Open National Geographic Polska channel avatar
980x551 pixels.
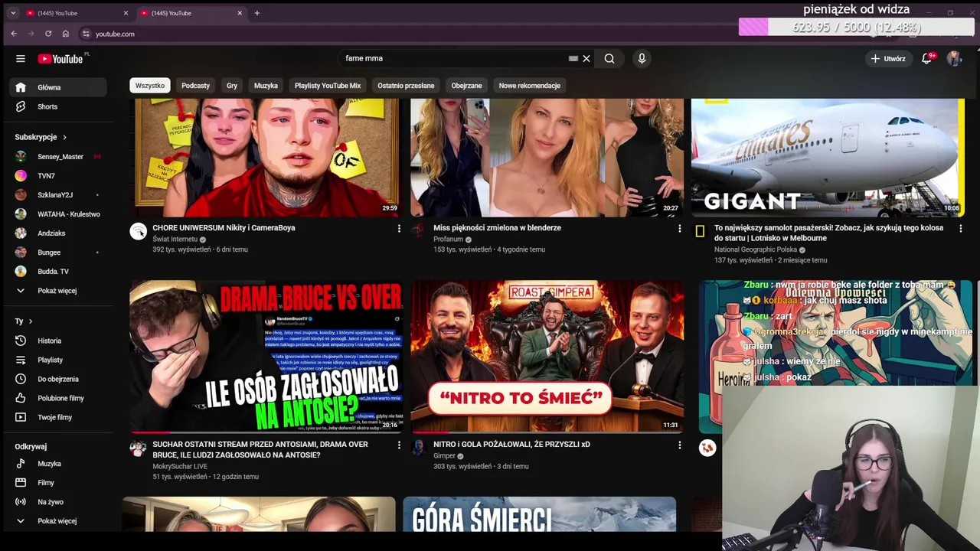tap(700, 231)
